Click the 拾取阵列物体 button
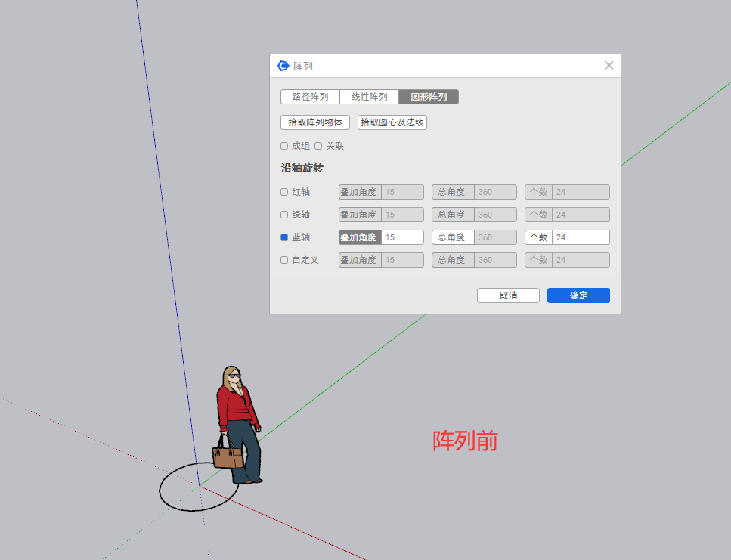 point(315,122)
